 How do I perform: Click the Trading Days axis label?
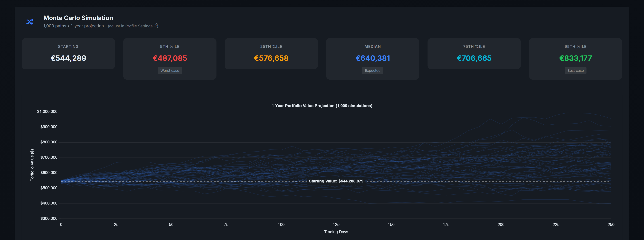pos(336,232)
